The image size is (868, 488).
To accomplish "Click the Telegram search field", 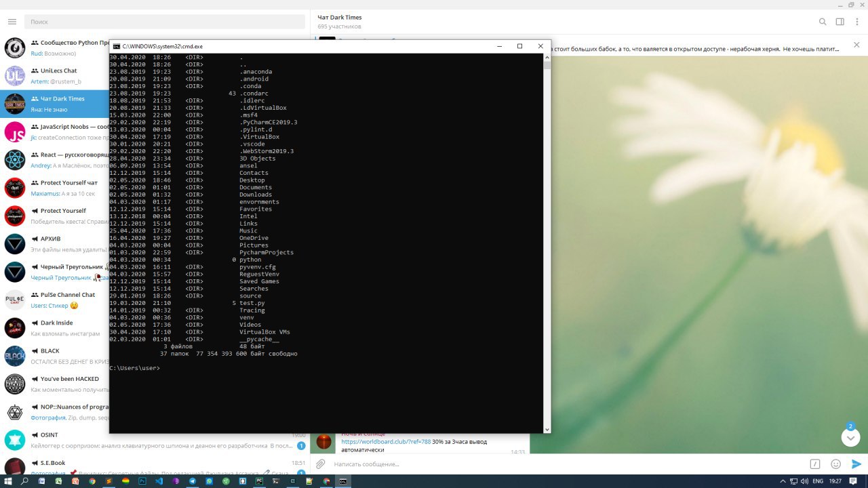I will (165, 22).
